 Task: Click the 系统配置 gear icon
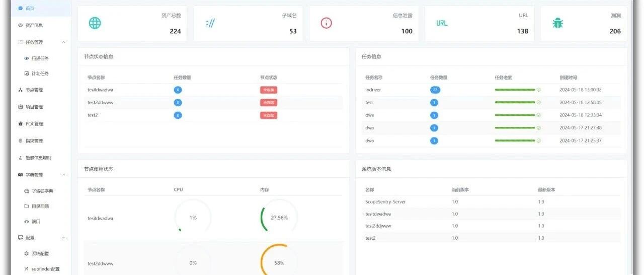(x=27, y=253)
